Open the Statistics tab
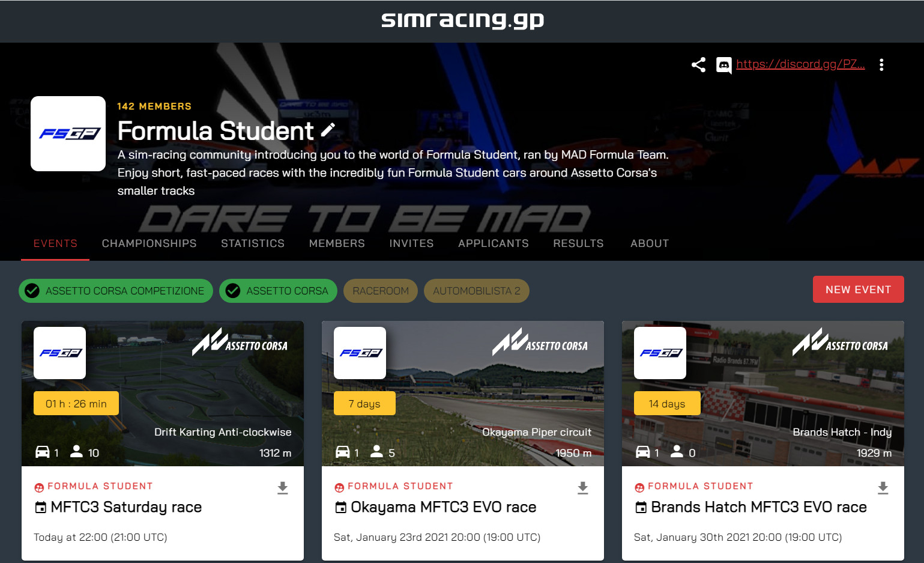 [253, 243]
